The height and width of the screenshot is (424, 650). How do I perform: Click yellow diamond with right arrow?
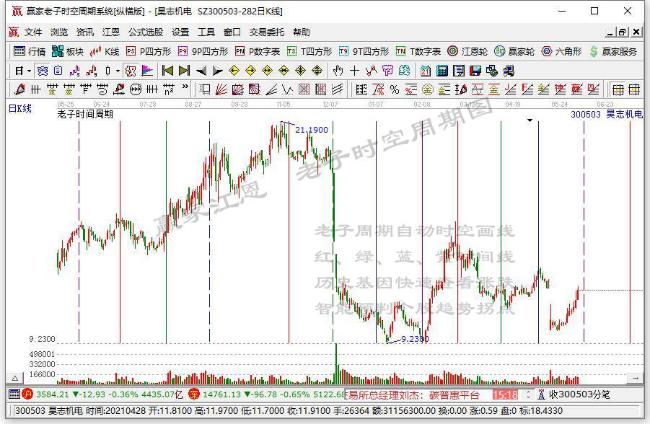(x=251, y=71)
